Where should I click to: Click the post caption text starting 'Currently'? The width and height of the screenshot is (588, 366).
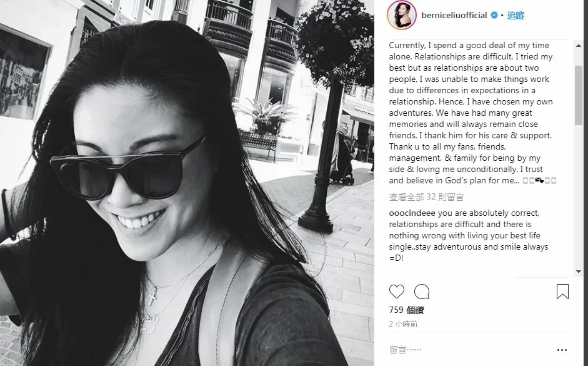(x=472, y=113)
